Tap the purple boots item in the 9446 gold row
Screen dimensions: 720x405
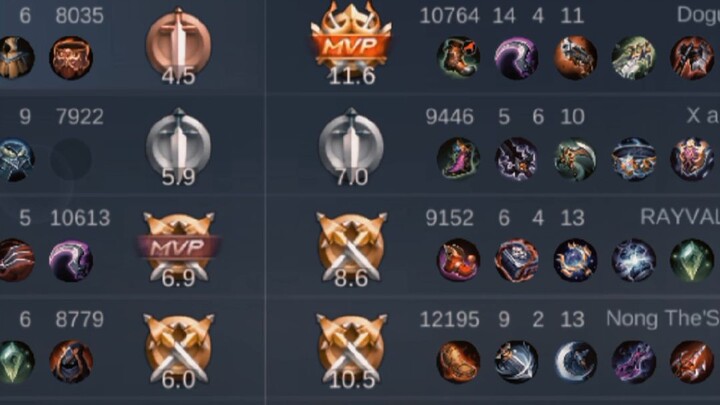458,158
